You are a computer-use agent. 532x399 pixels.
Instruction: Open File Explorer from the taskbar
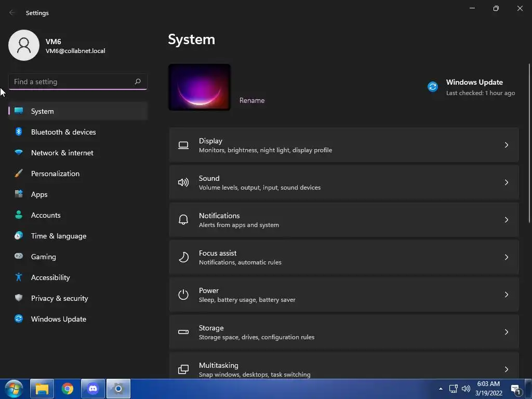(x=42, y=389)
